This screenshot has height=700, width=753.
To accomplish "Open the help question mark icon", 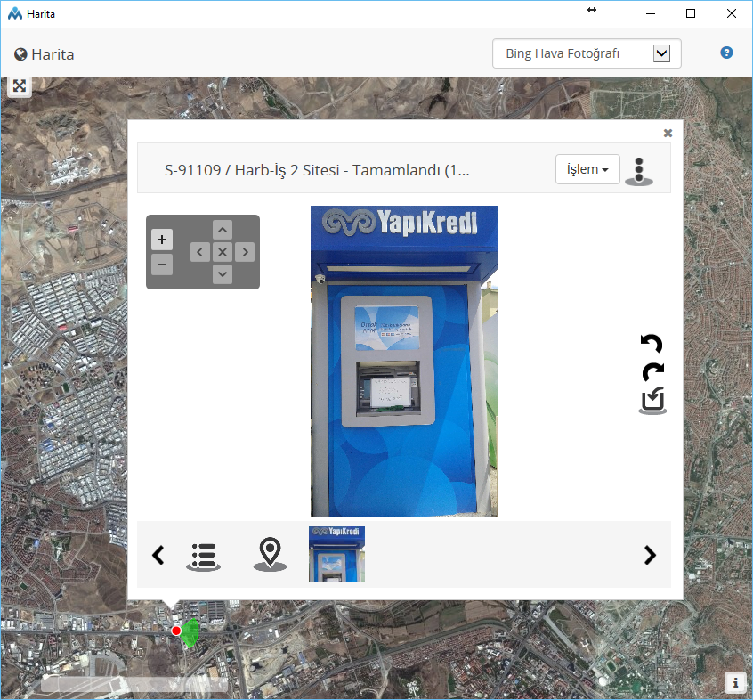I will coord(726,53).
